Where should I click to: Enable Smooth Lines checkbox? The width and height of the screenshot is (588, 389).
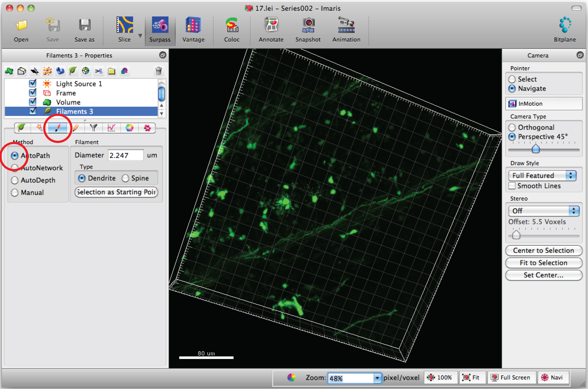(512, 186)
